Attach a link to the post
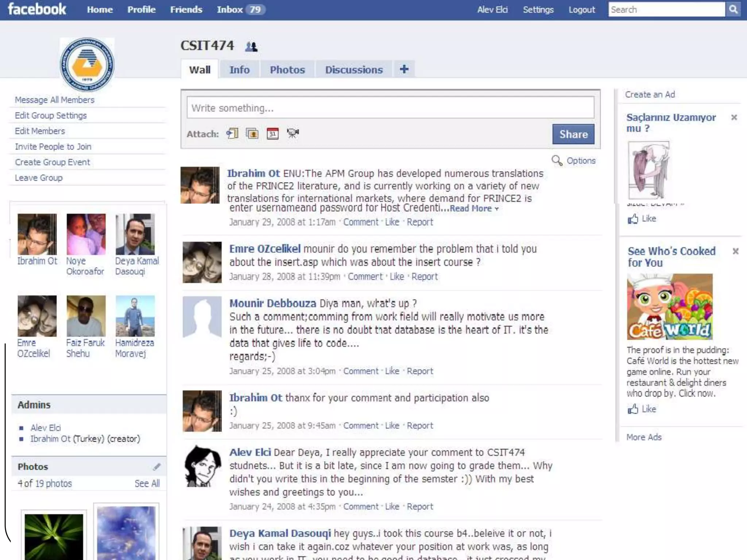 (232, 133)
